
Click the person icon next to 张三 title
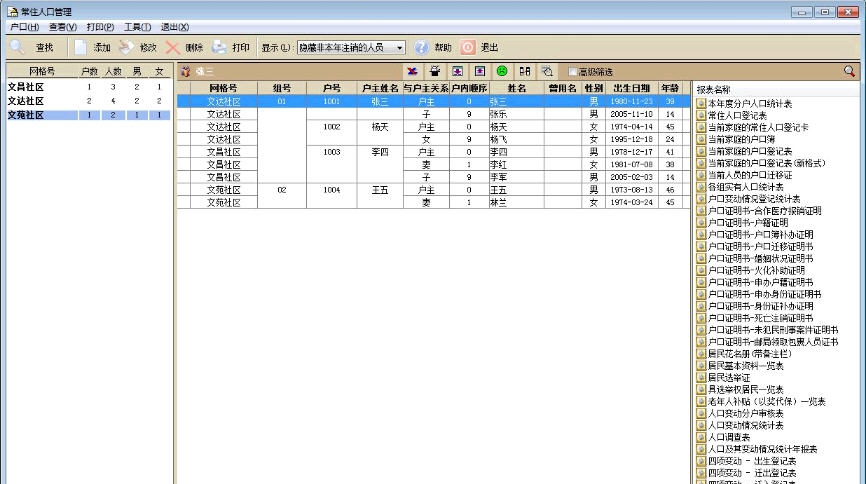tap(186, 71)
